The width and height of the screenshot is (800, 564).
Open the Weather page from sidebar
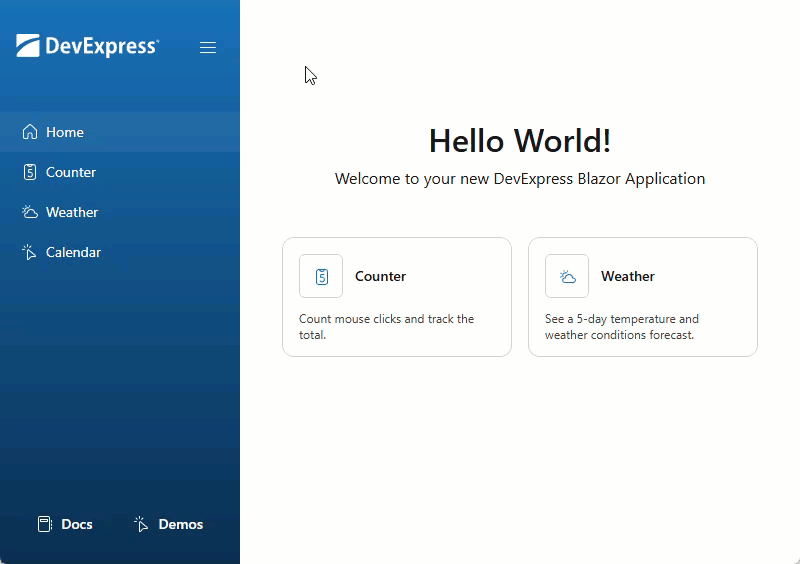click(120, 212)
